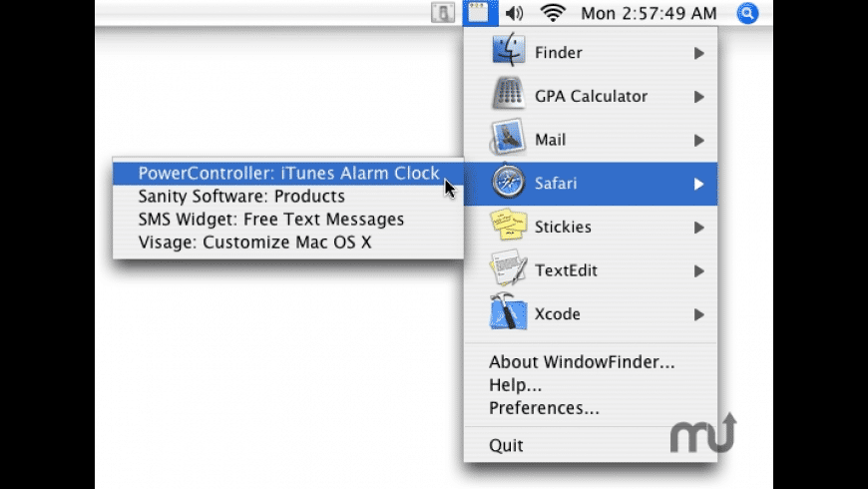Screen dimensions: 868x489
Task: Click the Mail menu label
Action: point(550,140)
